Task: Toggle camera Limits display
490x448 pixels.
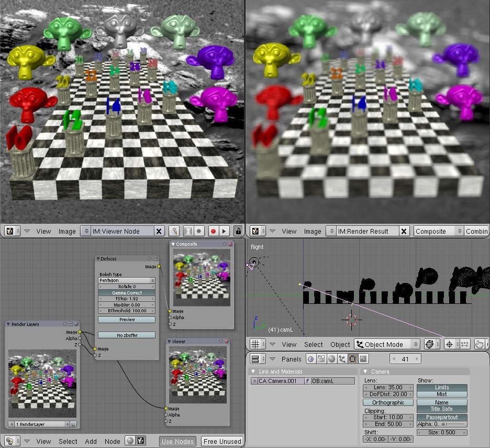Action: 442,387
